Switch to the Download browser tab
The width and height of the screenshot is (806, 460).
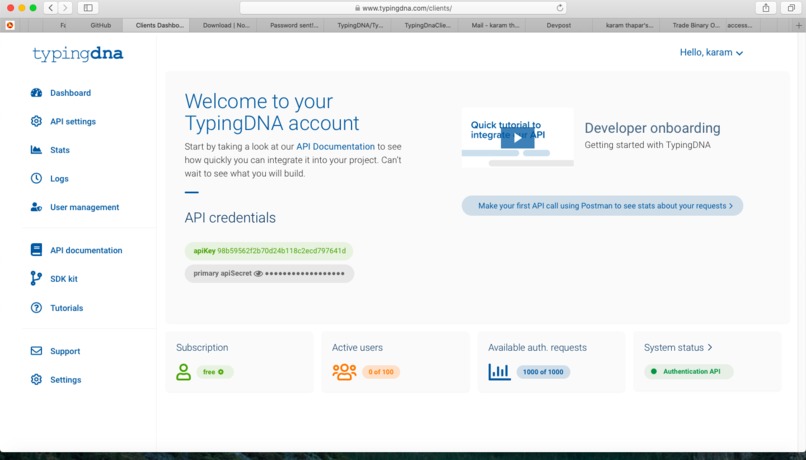(x=226, y=25)
